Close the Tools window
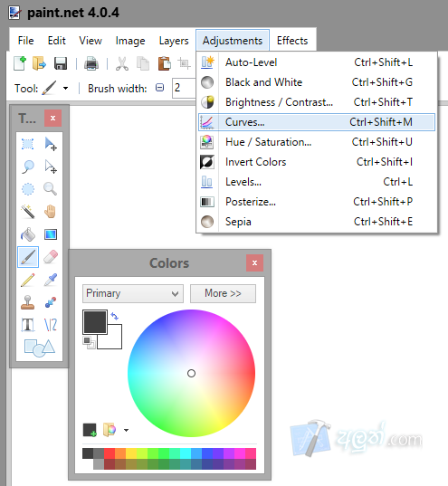The image size is (448, 486). 52,118
